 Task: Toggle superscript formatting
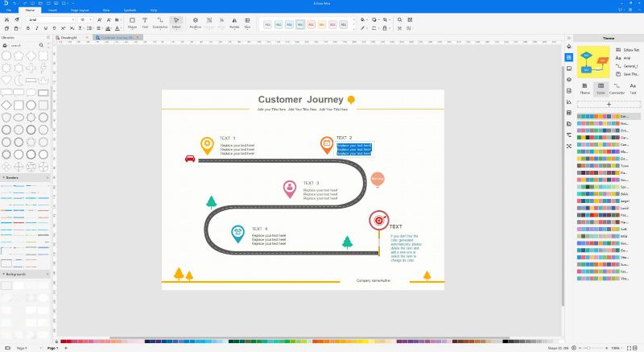[x=63, y=28]
